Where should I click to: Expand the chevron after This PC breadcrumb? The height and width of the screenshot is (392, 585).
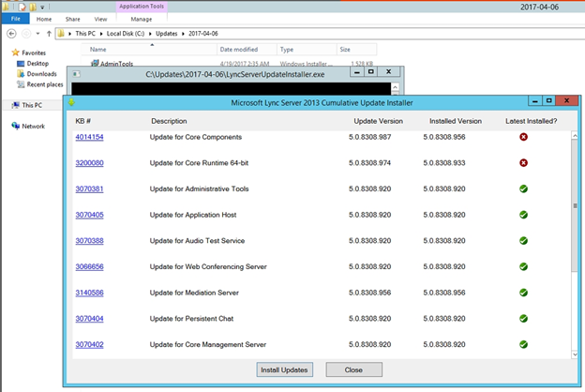pos(101,34)
